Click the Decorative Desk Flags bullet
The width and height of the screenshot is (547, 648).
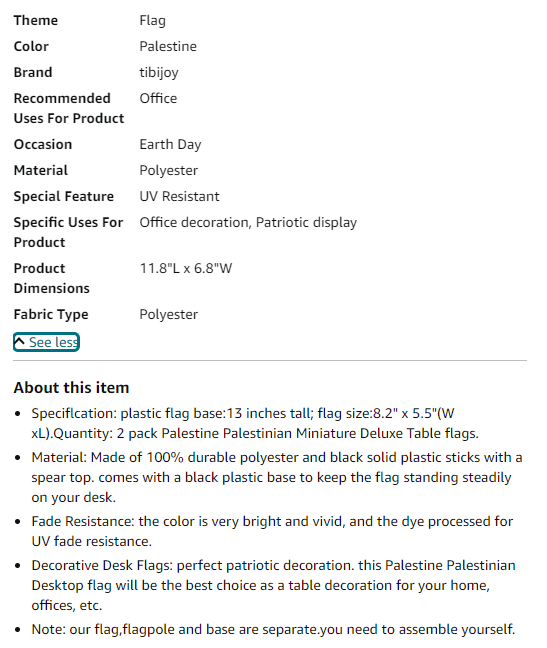tap(274, 585)
